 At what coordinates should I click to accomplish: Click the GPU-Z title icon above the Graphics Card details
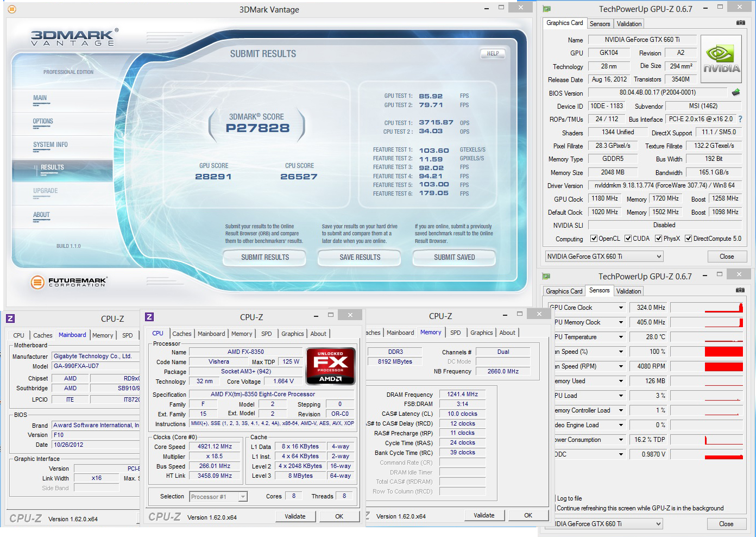[x=546, y=9]
